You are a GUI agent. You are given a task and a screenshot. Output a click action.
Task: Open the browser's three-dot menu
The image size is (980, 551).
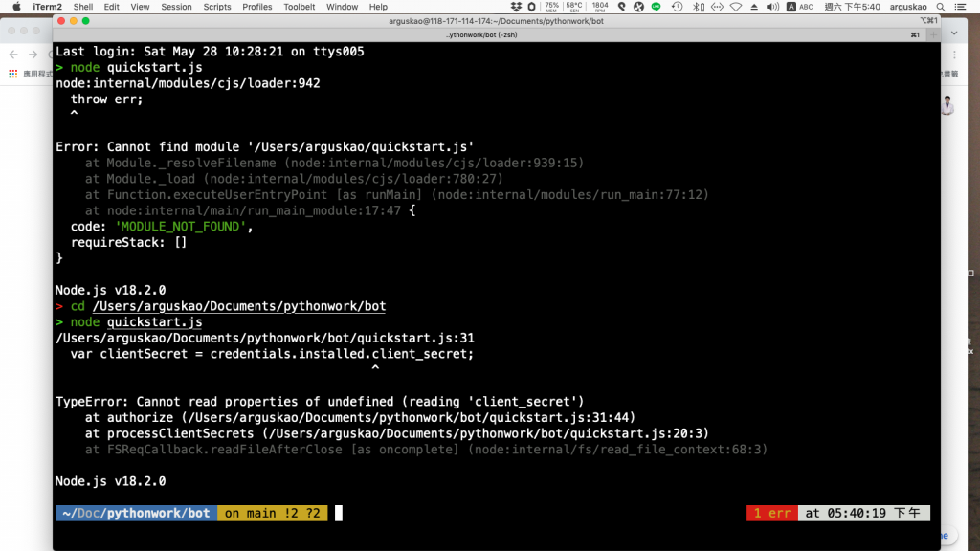[954, 55]
